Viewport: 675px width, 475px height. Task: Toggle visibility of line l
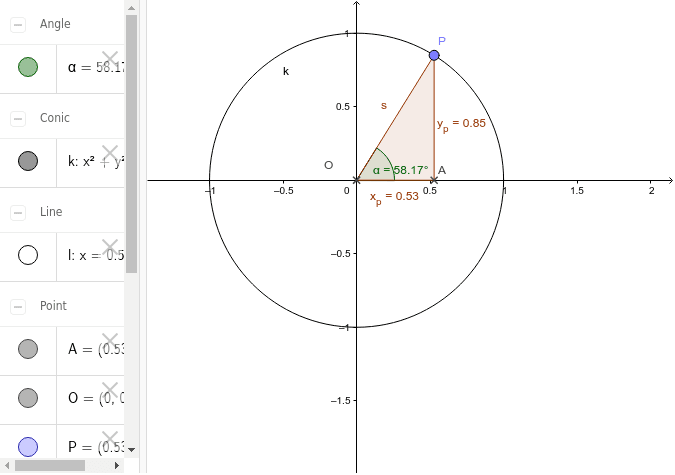(x=28, y=255)
